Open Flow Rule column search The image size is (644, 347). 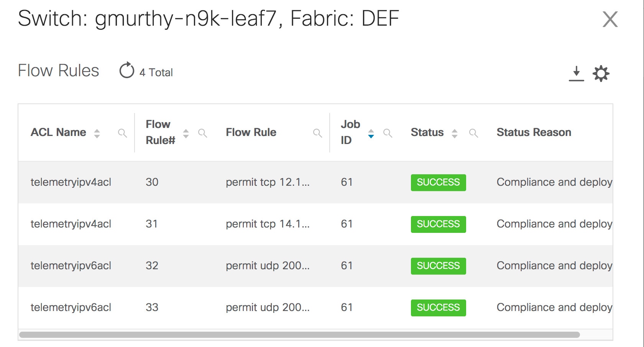317,133
